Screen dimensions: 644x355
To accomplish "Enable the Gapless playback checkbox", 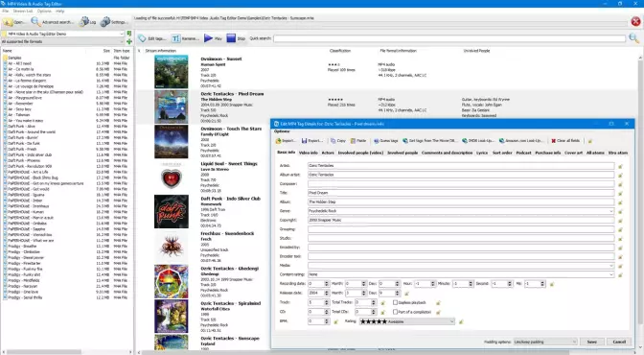I will click(x=395, y=302).
